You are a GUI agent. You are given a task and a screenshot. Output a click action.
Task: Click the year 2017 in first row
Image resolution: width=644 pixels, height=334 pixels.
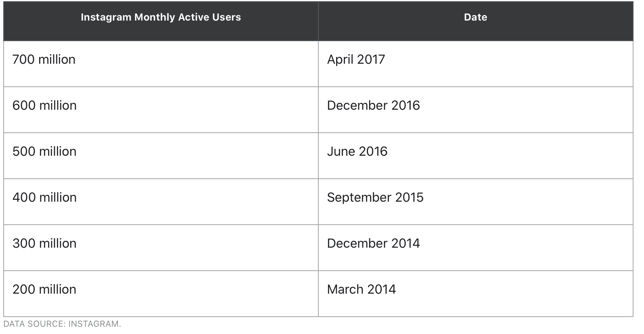[x=371, y=60]
